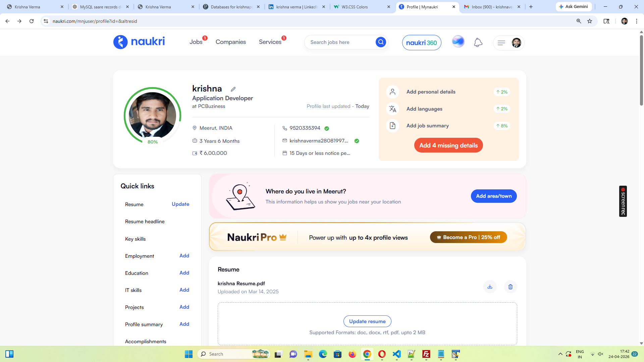Open the Naukri logo home link
The width and height of the screenshot is (644, 362).
tap(139, 42)
